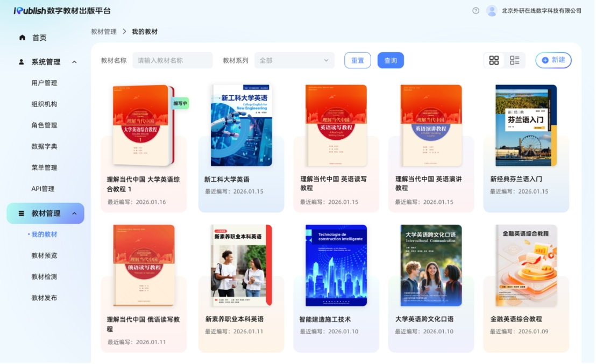Click the person icon next to 系统管理
This screenshot has height=364, width=596.
[x=22, y=62]
